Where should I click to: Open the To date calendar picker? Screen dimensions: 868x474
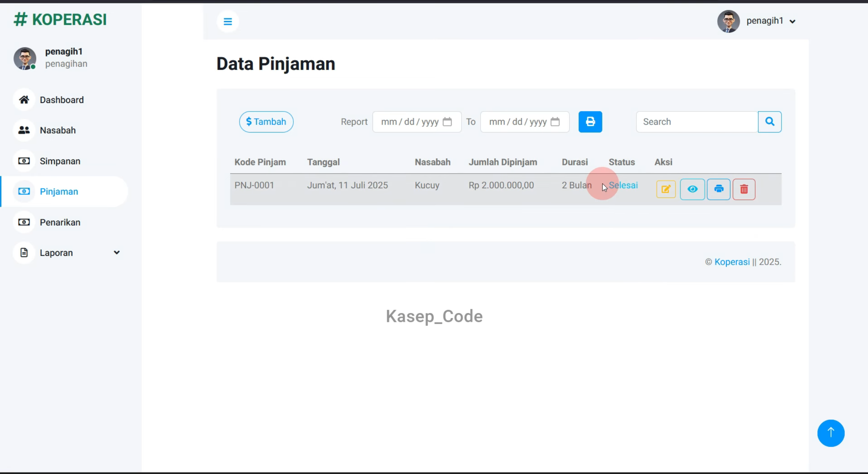(x=555, y=122)
